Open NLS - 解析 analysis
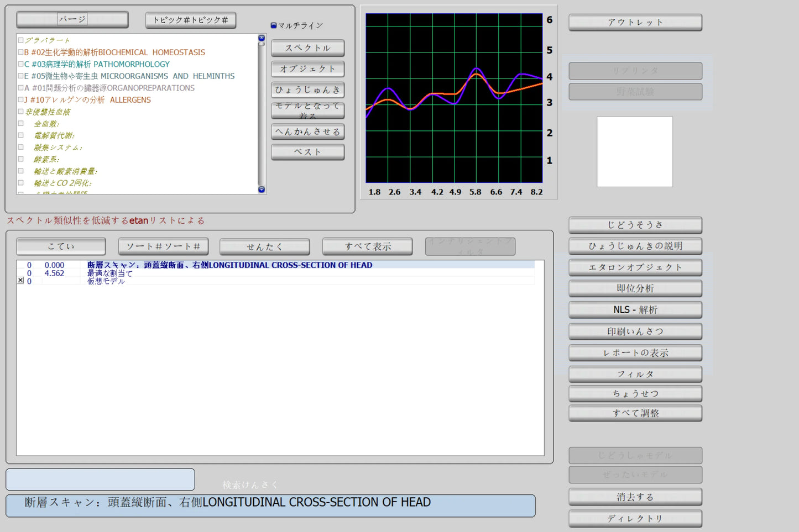 tap(635, 310)
